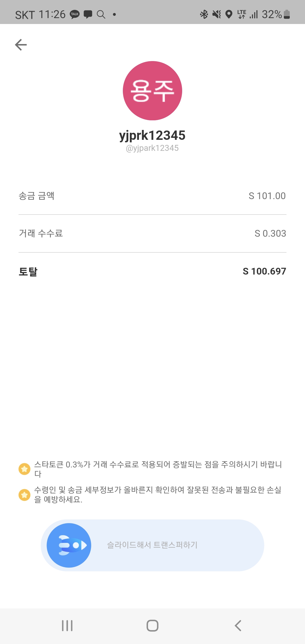
Task: Tap the 슬라이드해서 트랜스퍼하기 slider label
Action: pyautogui.click(x=152, y=545)
